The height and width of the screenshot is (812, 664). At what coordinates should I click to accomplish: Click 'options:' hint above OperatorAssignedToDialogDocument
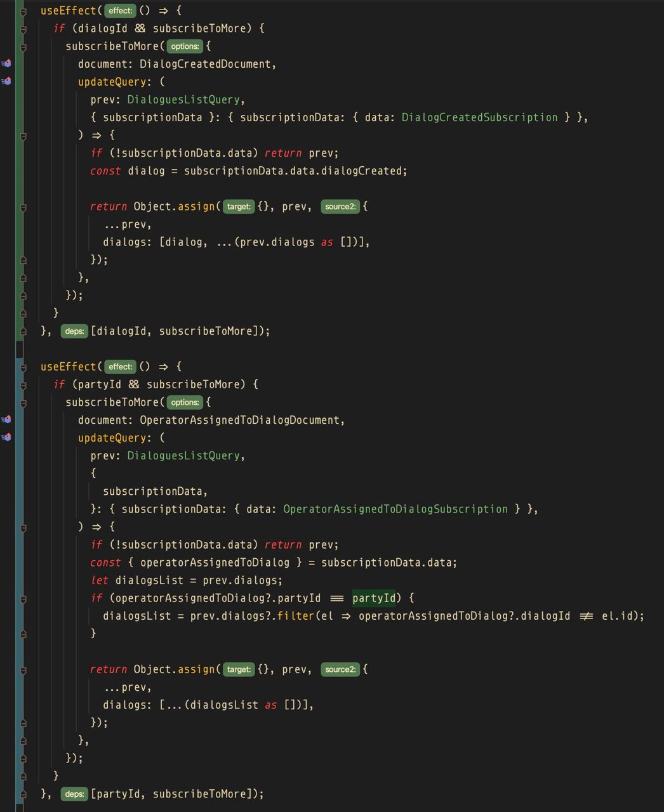(x=185, y=402)
